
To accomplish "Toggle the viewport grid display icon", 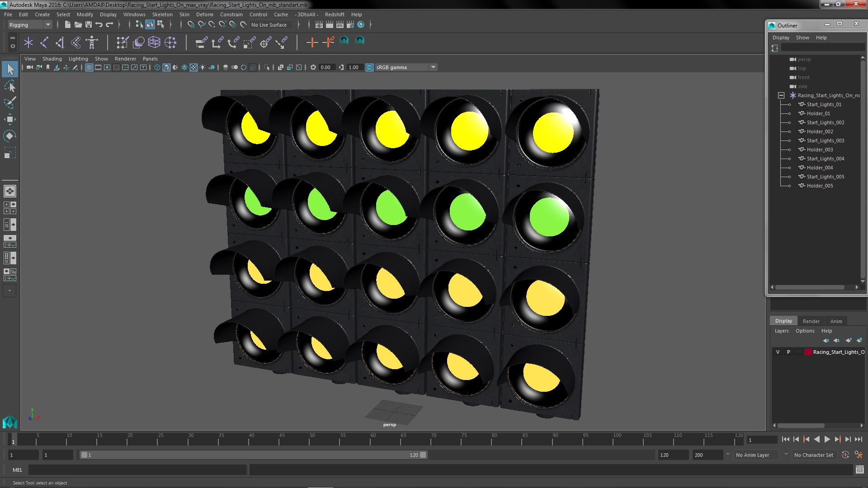I will (x=89, y=67).
